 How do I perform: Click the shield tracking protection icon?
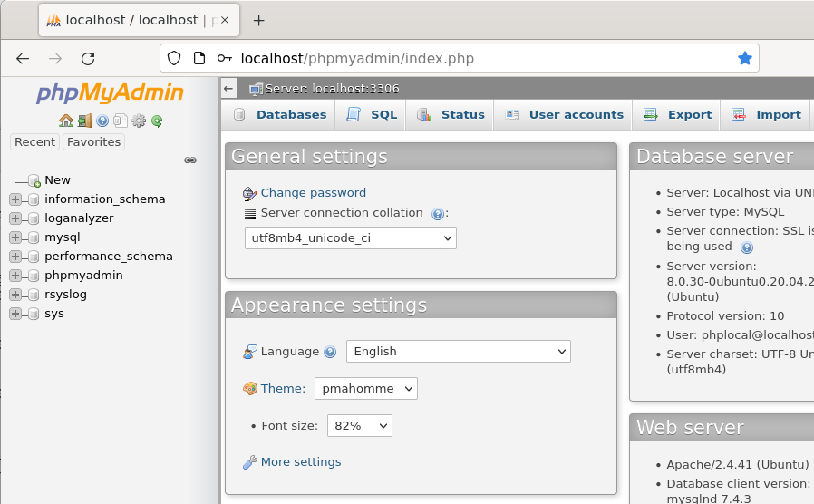click(174, 58)
